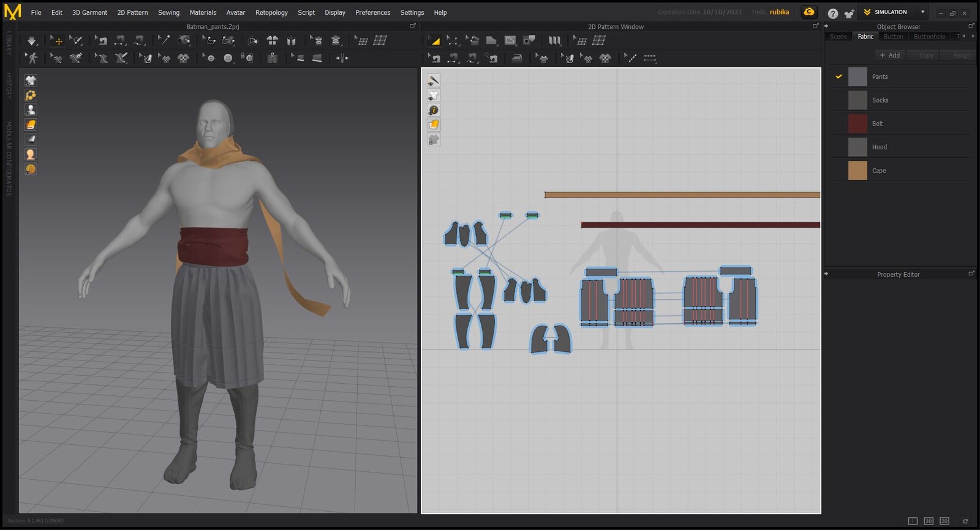Pick the Free Sewing tool in 2D toolbar
This screenshot has height=530, width=980.
(472, 58)
